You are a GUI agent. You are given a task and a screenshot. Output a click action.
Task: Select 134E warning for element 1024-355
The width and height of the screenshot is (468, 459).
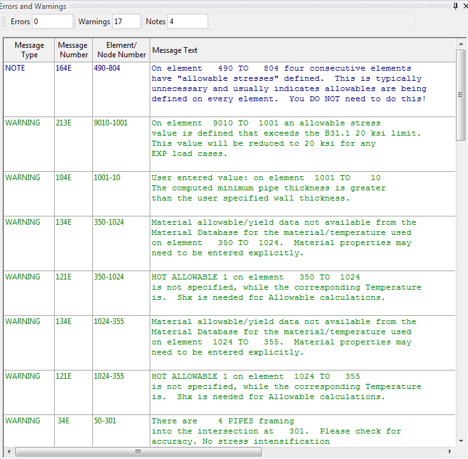coord(230,343)
